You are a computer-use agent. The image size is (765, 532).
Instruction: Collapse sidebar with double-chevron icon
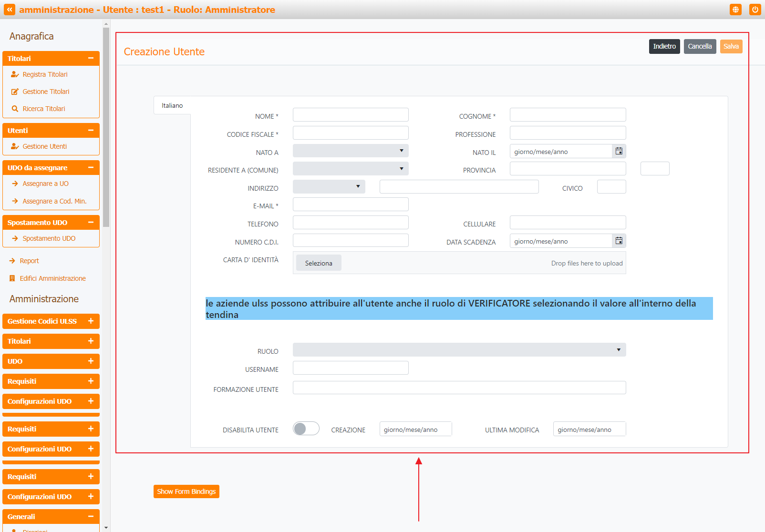tap(10, 10)
